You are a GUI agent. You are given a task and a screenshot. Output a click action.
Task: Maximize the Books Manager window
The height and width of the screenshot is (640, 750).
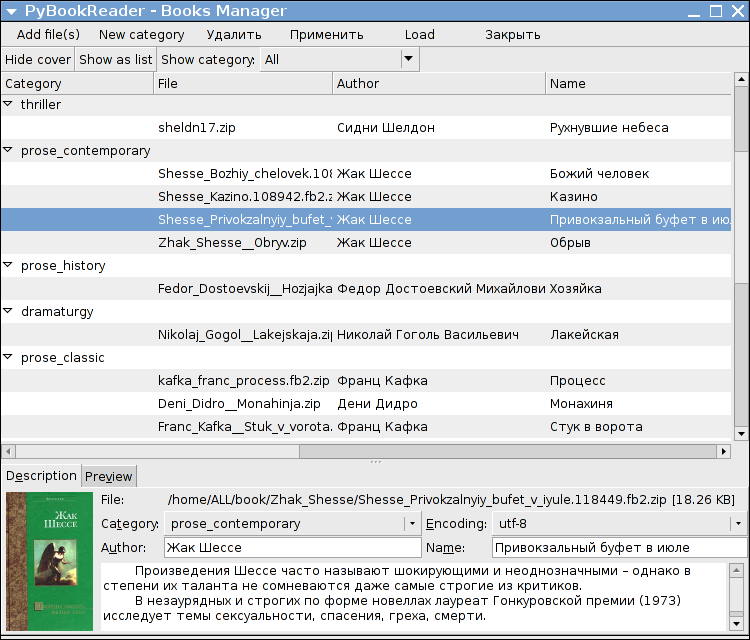716,11
